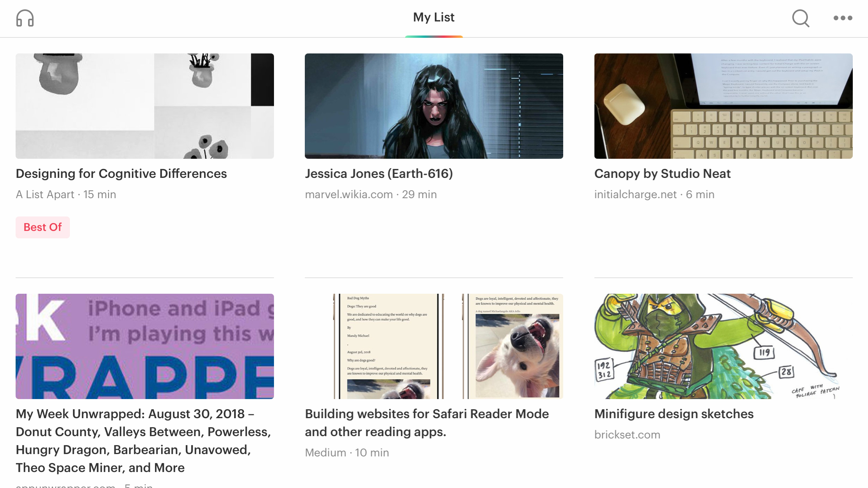Click the Best Of tag
Viewport: 868px width, 488px height.
point(43,227)
